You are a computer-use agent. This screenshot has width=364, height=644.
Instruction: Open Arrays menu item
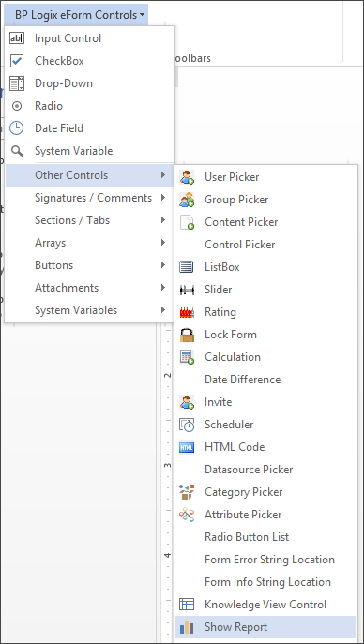click(89, 243)
